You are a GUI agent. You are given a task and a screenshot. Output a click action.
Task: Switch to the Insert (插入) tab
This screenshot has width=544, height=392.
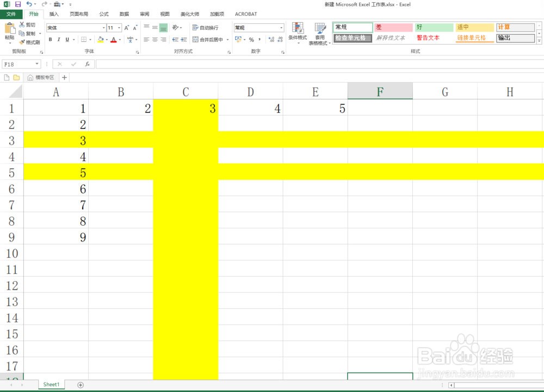[54, 14]
